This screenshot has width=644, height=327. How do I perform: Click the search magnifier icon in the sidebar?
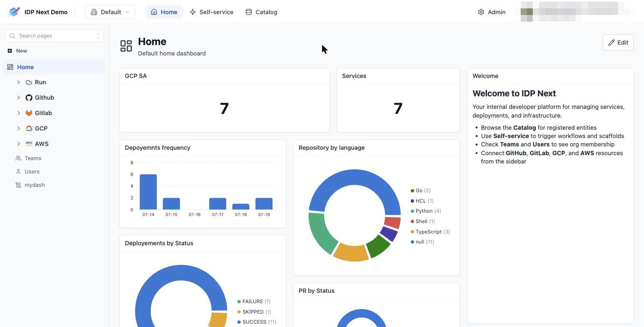(12, 36)
